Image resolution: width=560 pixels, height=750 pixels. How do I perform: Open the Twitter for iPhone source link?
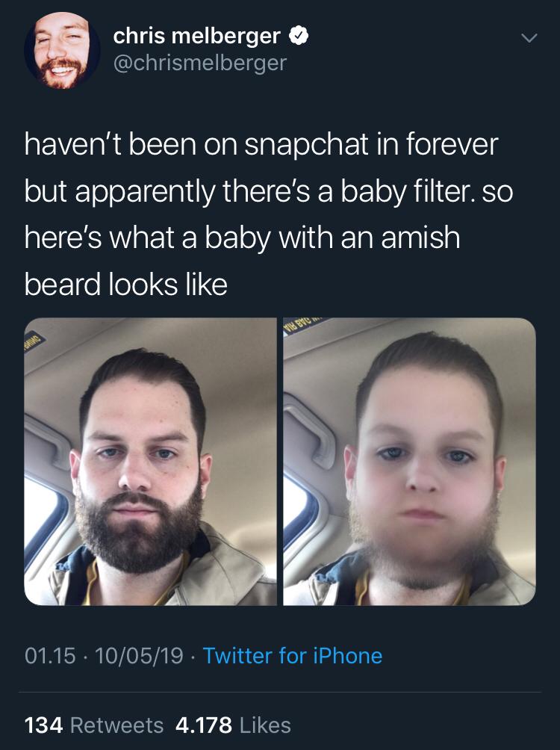point(293,656)
